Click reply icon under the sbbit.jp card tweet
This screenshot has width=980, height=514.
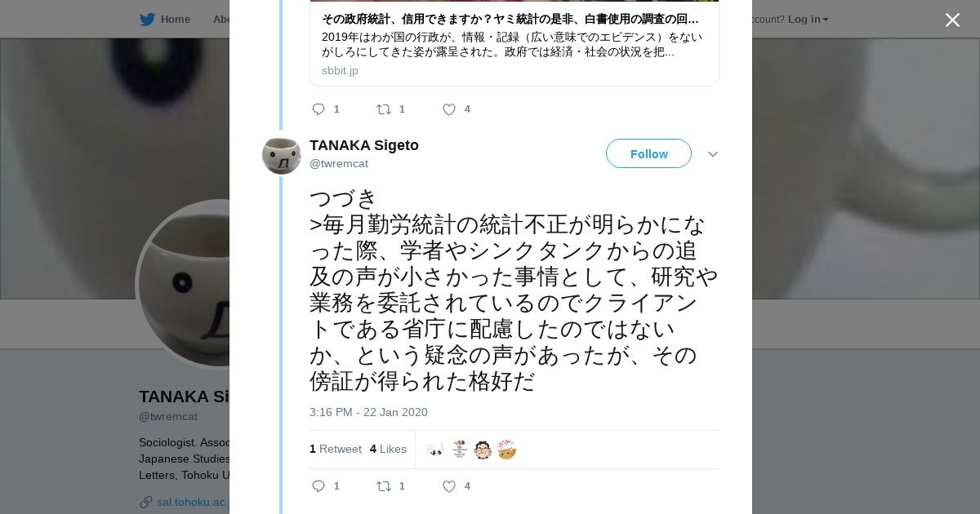(x=318, y=109)
